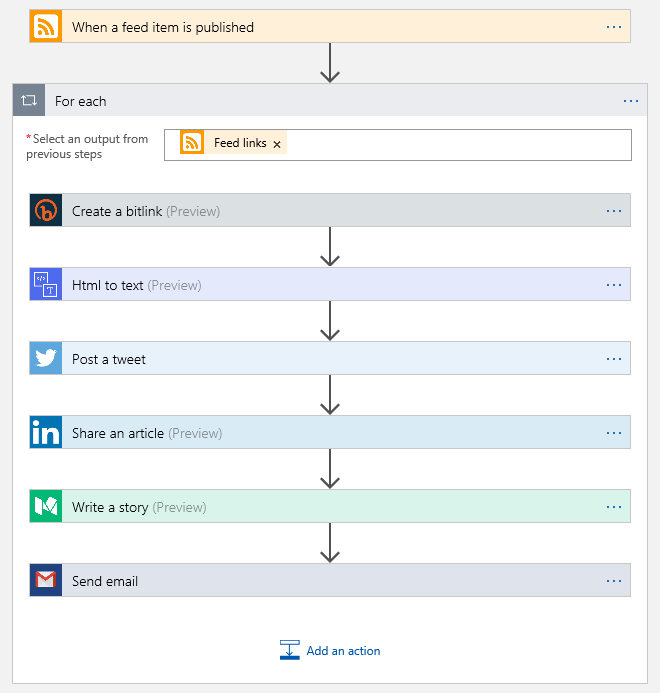Open the Share an article ellipsis menu
The height and width of the screenshot is (693, 660).
click(x=614, y=433)
